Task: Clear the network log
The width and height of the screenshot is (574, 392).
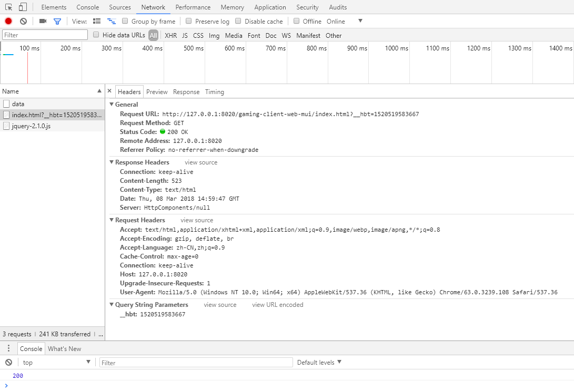Action: [23, 21]
